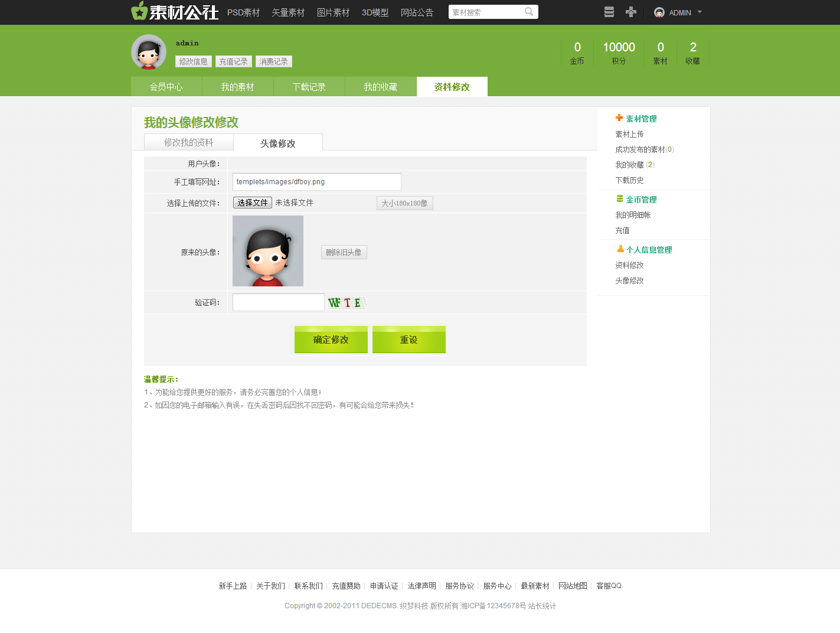Click the orange plus icon beside 素材管理
Image resolution: width=840 pixels, height=633 pixels.
tap(619, 118)
